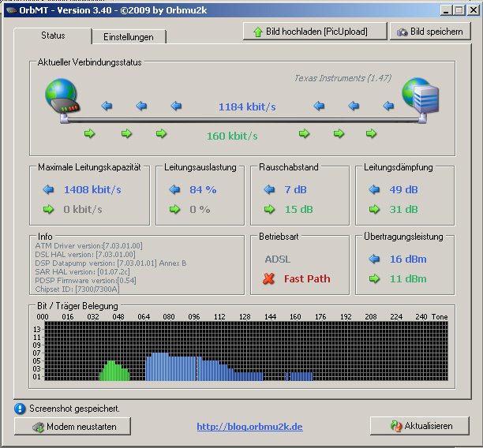Click the green upload arrow icon in Bild hochladen

pyautogui.click(x=258, y=32)
